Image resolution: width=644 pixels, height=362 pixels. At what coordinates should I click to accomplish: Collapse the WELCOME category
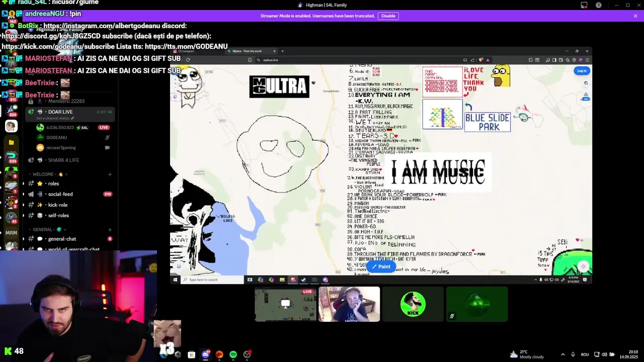(x=50, y=174)
